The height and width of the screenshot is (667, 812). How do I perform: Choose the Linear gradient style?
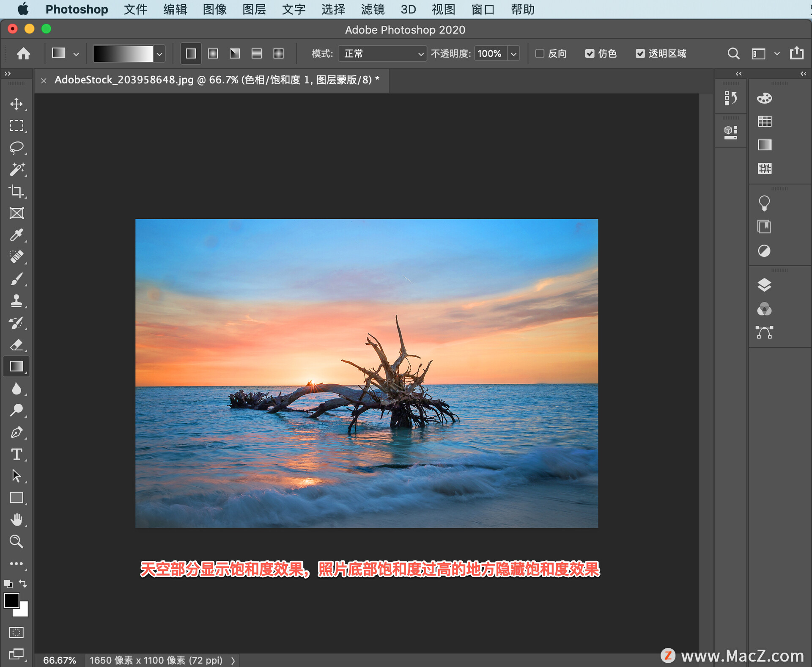(x=191, y=53)
